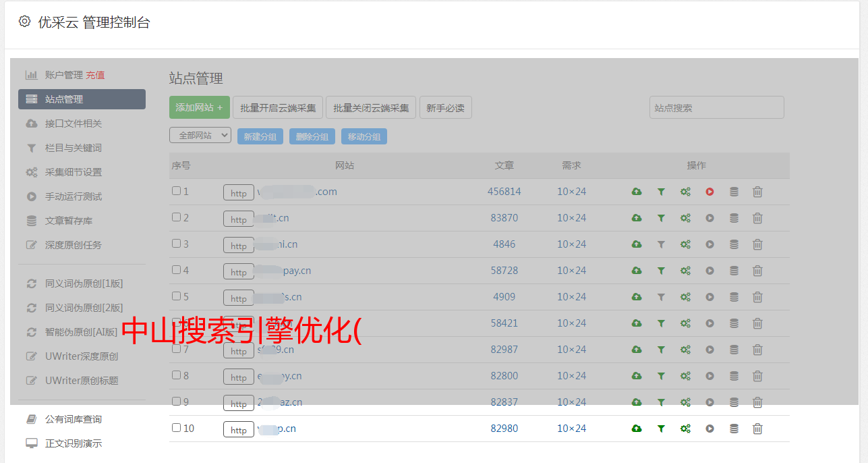Click 批量关闭云端采集 button
The image size is (868, 463).
(371, 107)
